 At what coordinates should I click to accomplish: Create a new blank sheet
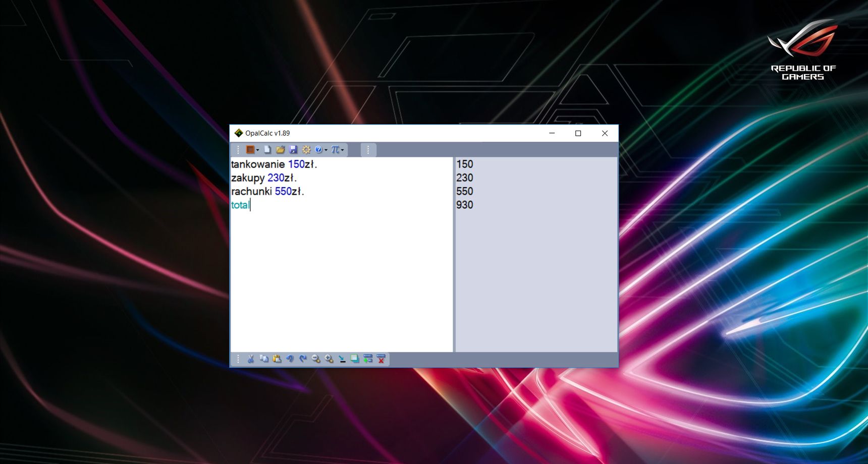pos(267,150)
